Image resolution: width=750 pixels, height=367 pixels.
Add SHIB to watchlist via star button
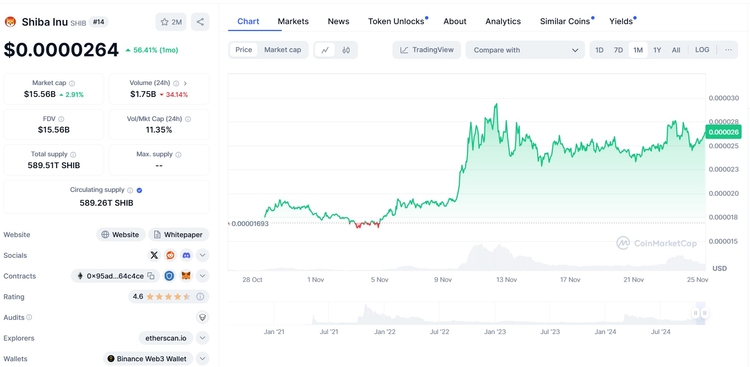[x=171, y=22]
